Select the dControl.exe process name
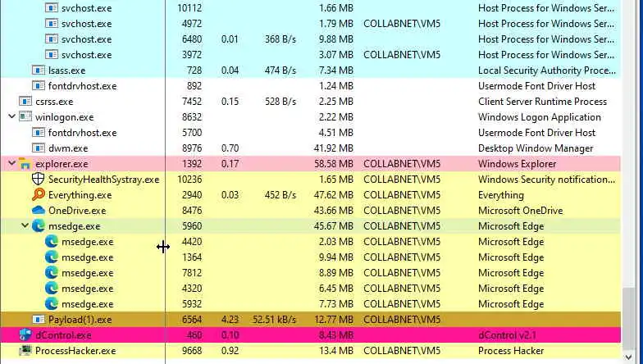This screenshot has width=643, height=364. pos(63,335)
